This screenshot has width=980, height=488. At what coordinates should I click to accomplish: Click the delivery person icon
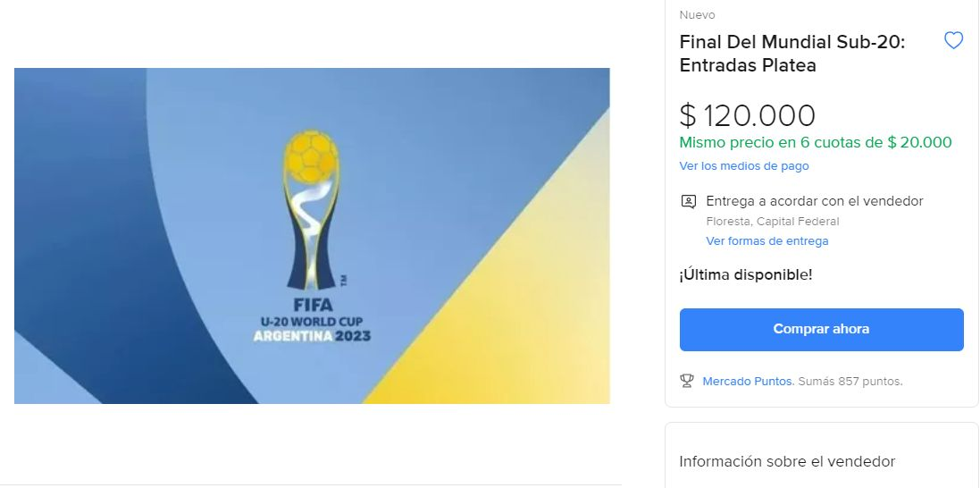(688, 201)
